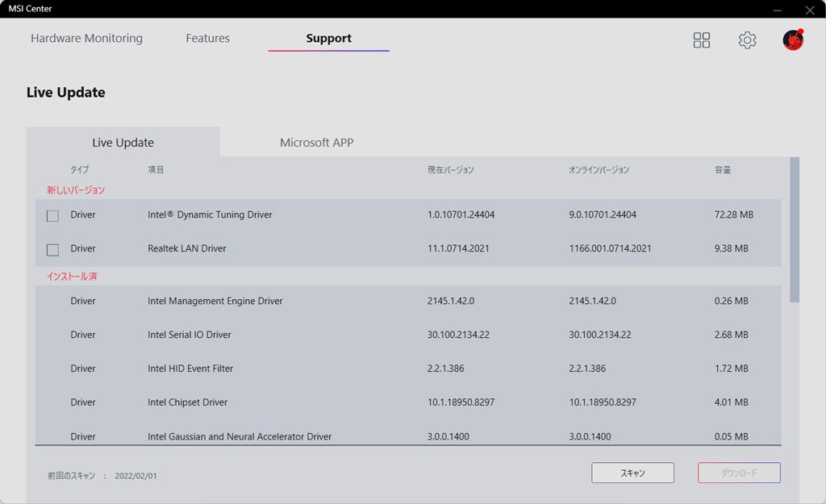Select the Support tab
Screen dimensions: 826x504
328,39
